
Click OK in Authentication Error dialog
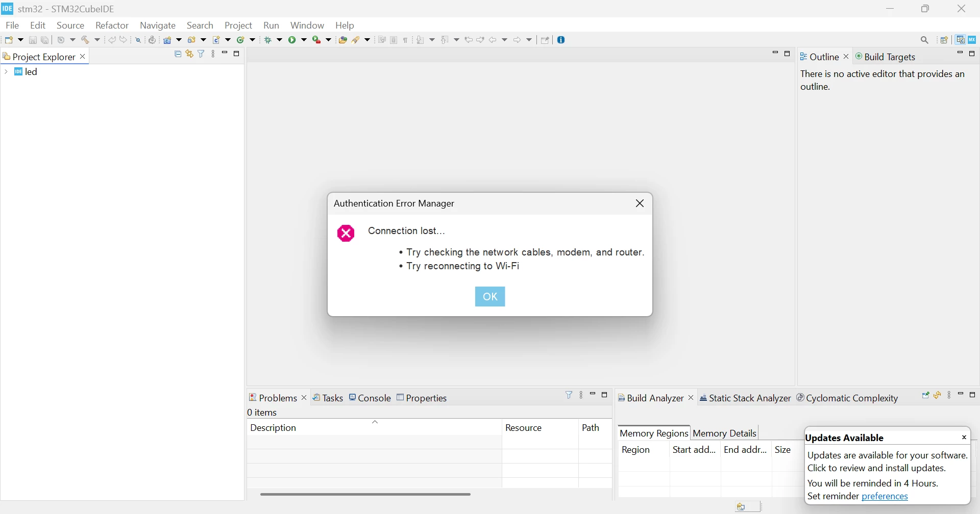coord(490,297)
